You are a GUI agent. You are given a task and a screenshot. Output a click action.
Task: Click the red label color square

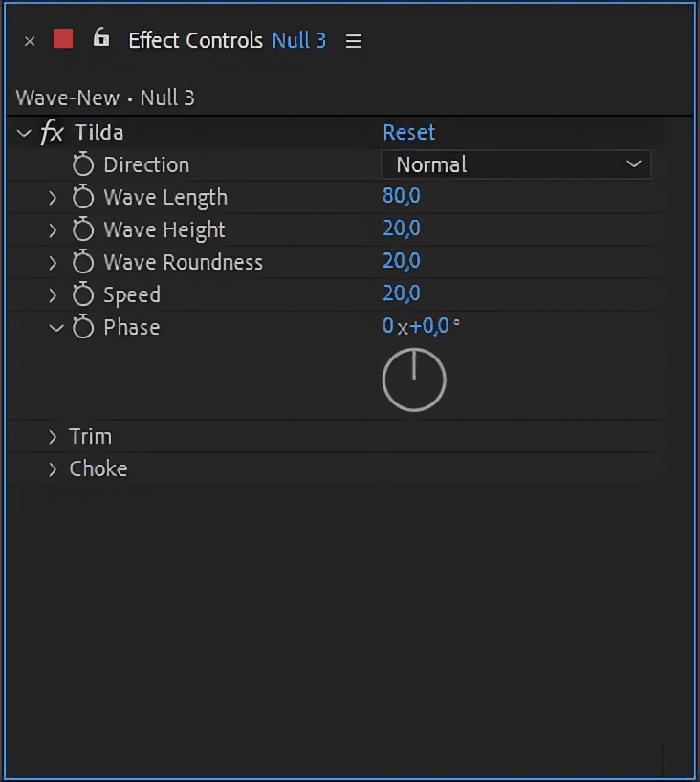click(63, 39)
